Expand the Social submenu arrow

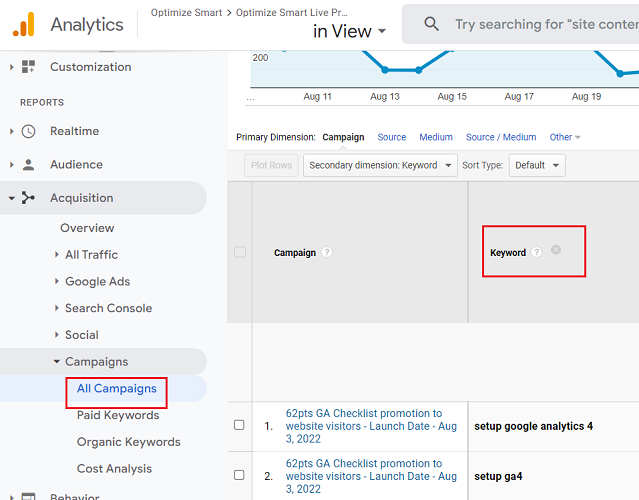pos(57,335)
